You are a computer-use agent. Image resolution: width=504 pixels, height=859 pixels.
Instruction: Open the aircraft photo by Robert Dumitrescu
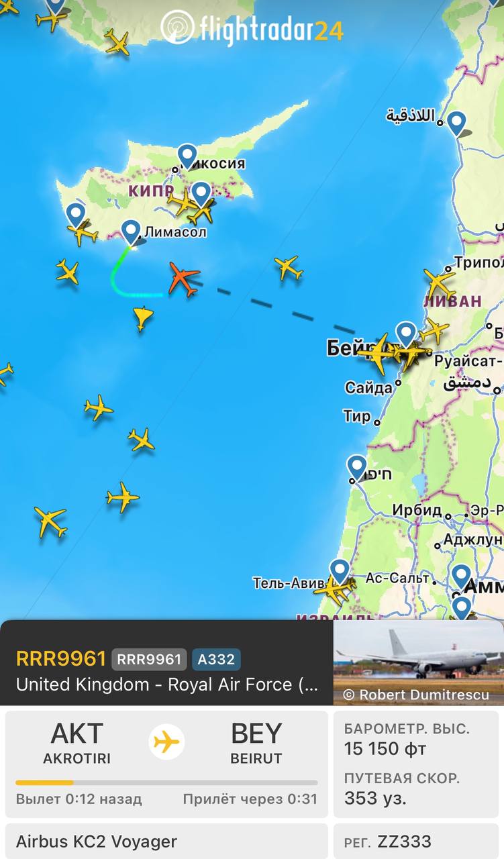[x=418, y=662]
